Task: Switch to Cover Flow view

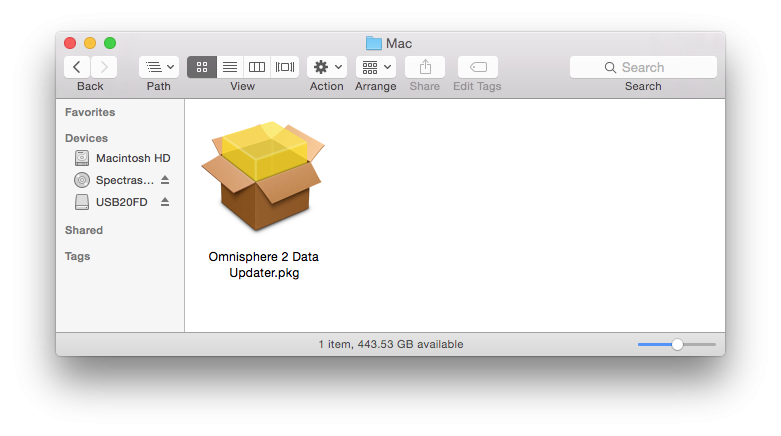Action: tap(284, 67)
